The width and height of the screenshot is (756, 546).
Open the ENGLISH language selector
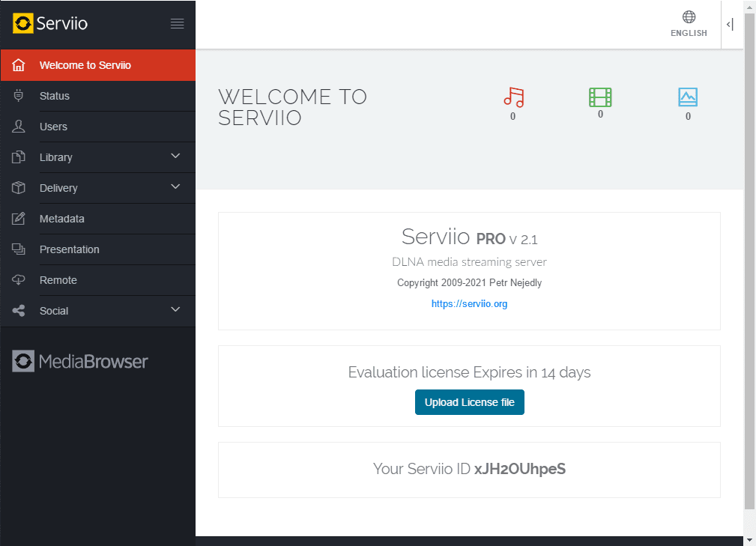click(688, 24)
